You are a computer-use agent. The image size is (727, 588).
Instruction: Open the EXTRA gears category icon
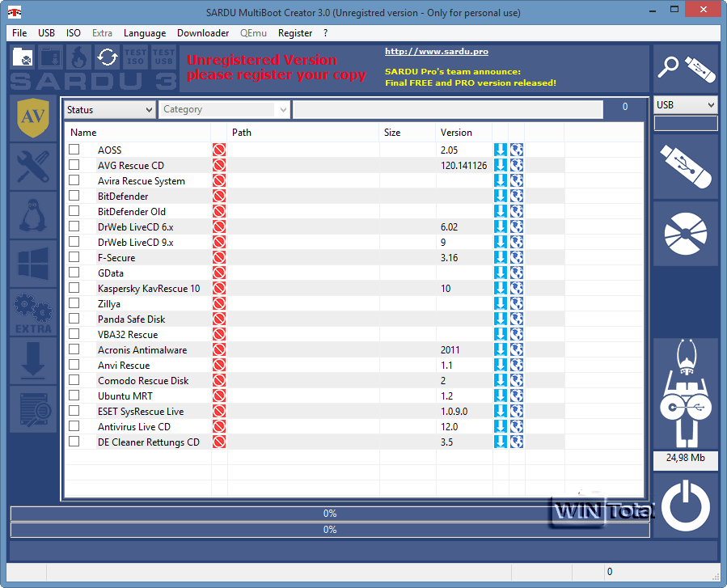pos(32,311)
